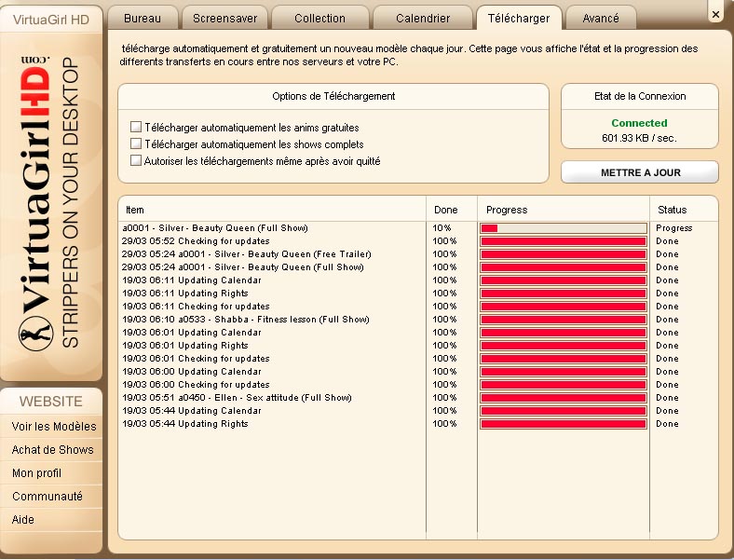Select '19/03 06:01 Updating Calendar' row
The height and width of the screenshot is (560, 734).
pyautogui.click(x=417, y=333)
